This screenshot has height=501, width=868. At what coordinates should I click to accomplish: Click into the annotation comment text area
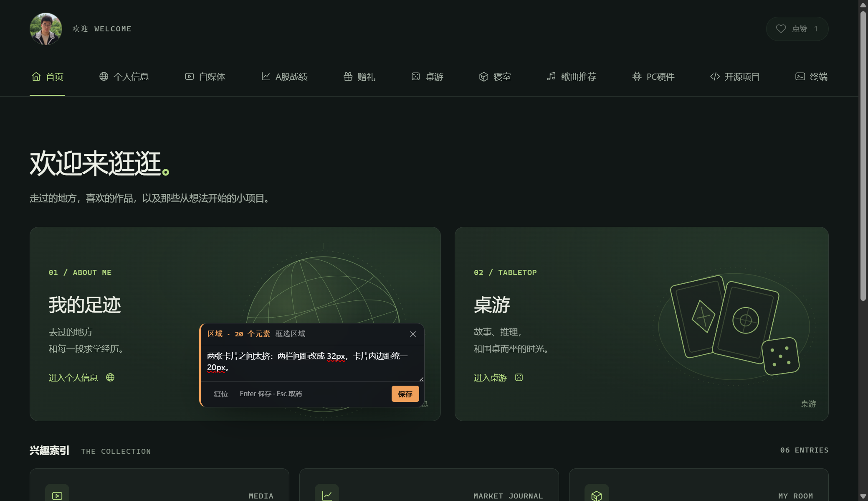click(x=312, y=363)
